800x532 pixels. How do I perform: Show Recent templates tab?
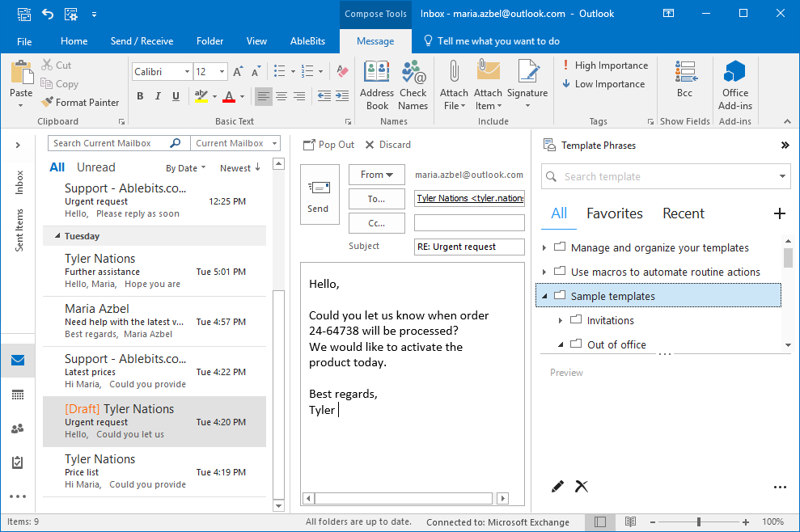coord(684,213)
